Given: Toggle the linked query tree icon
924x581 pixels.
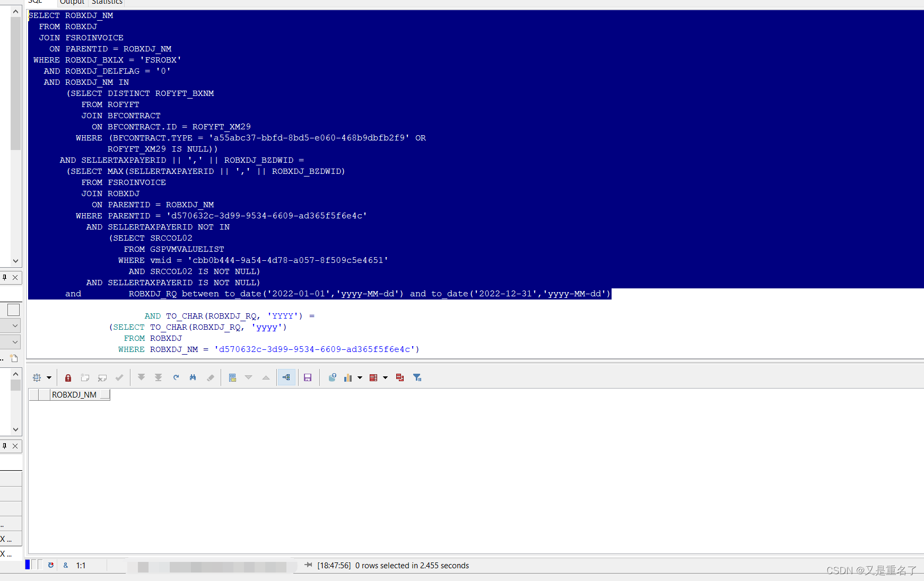Looking at the screenshot, I should point(286,377).
